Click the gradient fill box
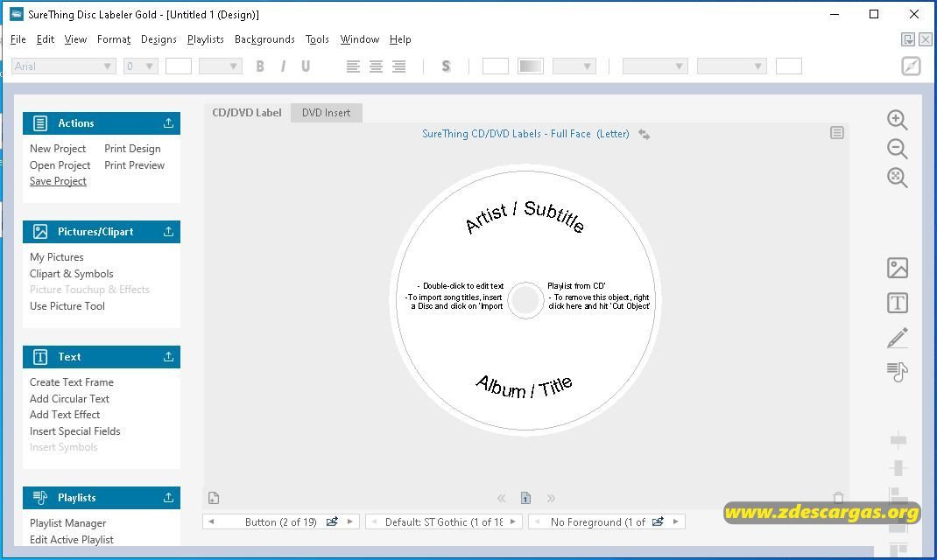 coord(531,66)
